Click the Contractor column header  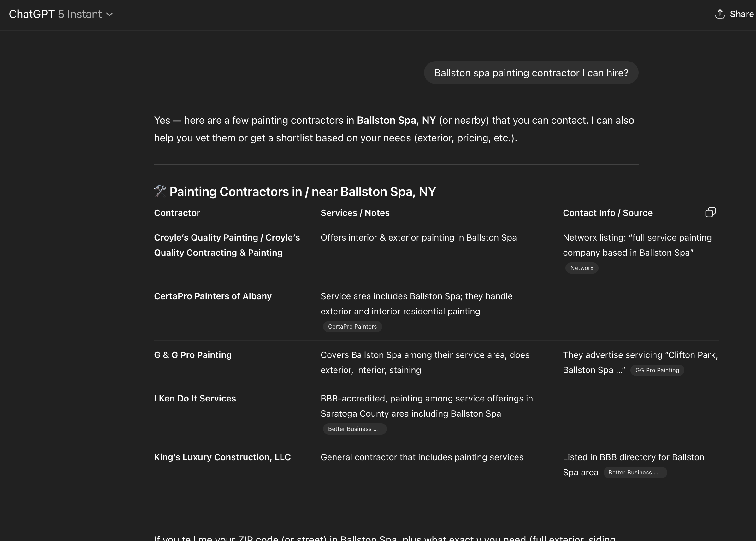(x=177, y=213)
